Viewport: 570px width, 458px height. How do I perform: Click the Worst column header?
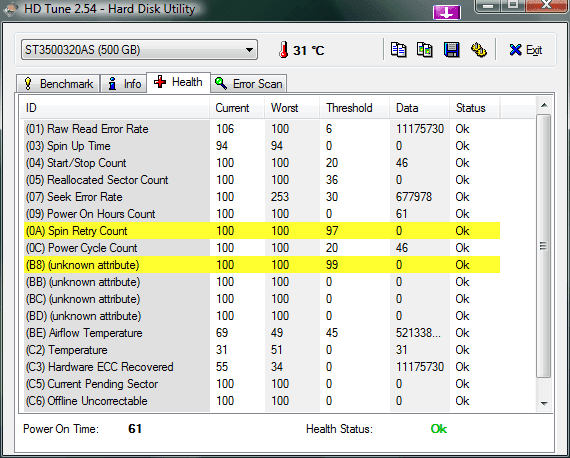[292, 108]
